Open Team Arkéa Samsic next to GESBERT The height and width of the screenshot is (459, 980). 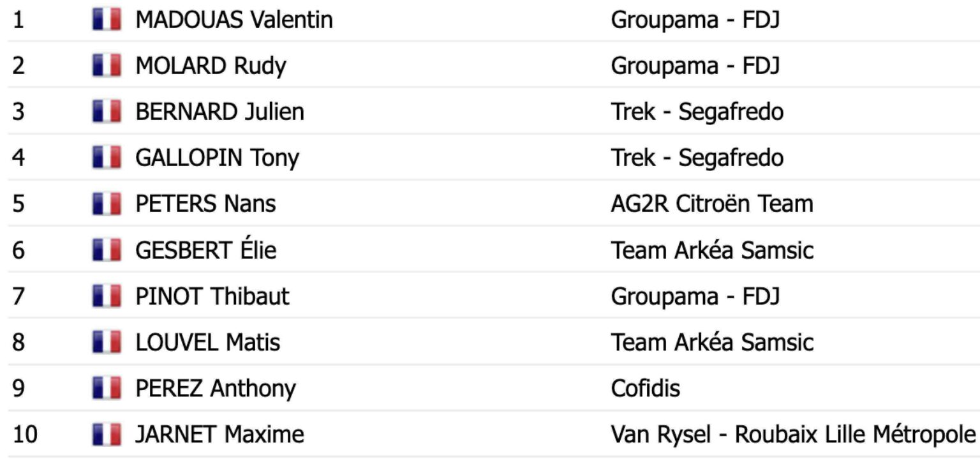pyautogui.click(x=712, y=250)
